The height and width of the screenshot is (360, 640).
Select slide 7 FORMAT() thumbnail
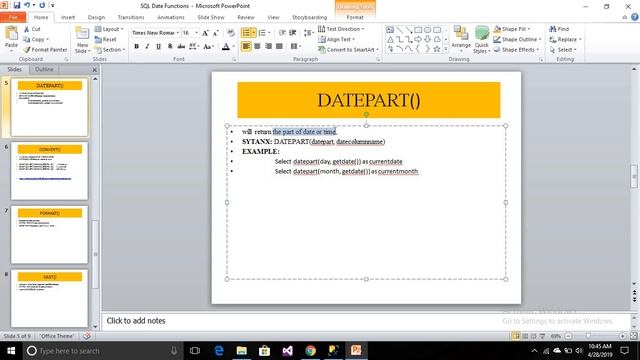click(49, 234)
